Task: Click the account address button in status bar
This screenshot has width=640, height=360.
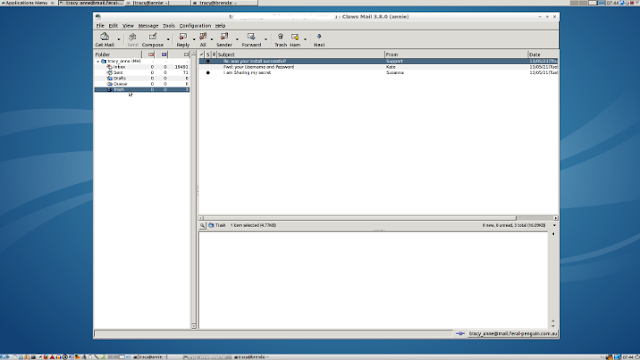Action: pos(513,333)
